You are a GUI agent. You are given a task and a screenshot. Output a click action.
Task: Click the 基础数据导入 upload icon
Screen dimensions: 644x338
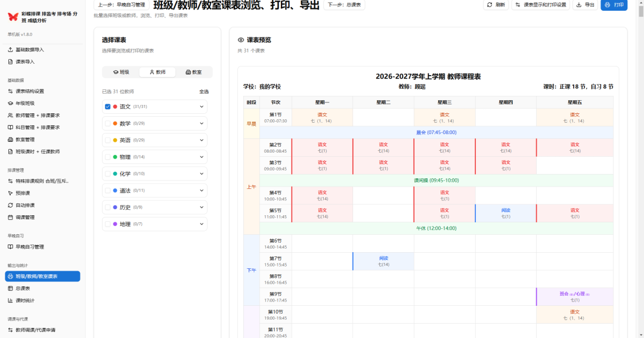pos(10,49)
